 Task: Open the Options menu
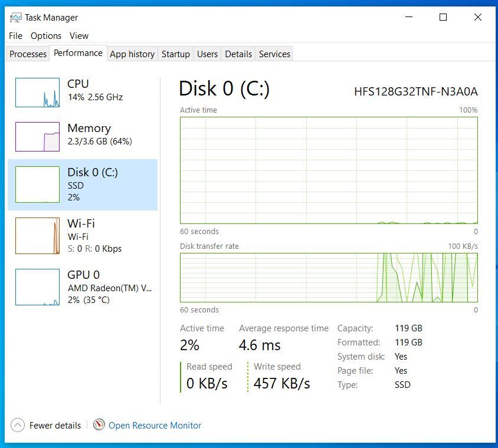coord(45,36)
